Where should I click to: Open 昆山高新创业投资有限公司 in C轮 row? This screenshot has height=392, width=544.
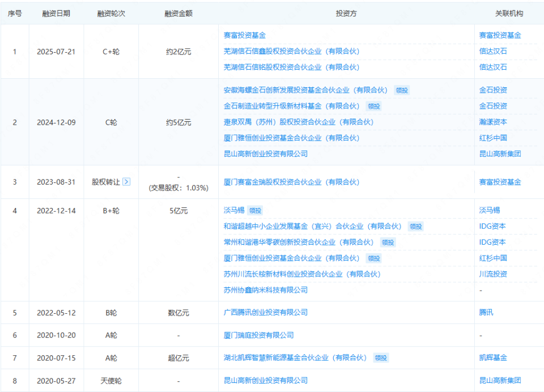(x=266, y=154)
